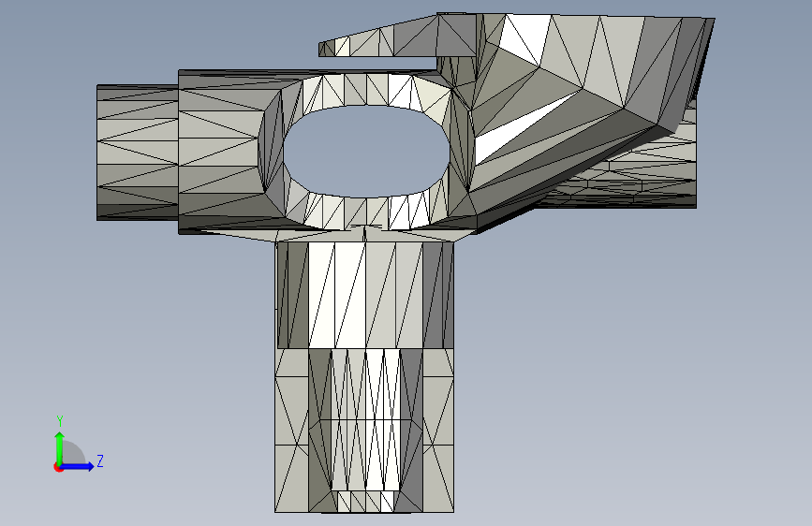The height and width of the screenshot is (526, 812).
Task: Click the red X axis dot at triad origin
Action: coord(58,467)
